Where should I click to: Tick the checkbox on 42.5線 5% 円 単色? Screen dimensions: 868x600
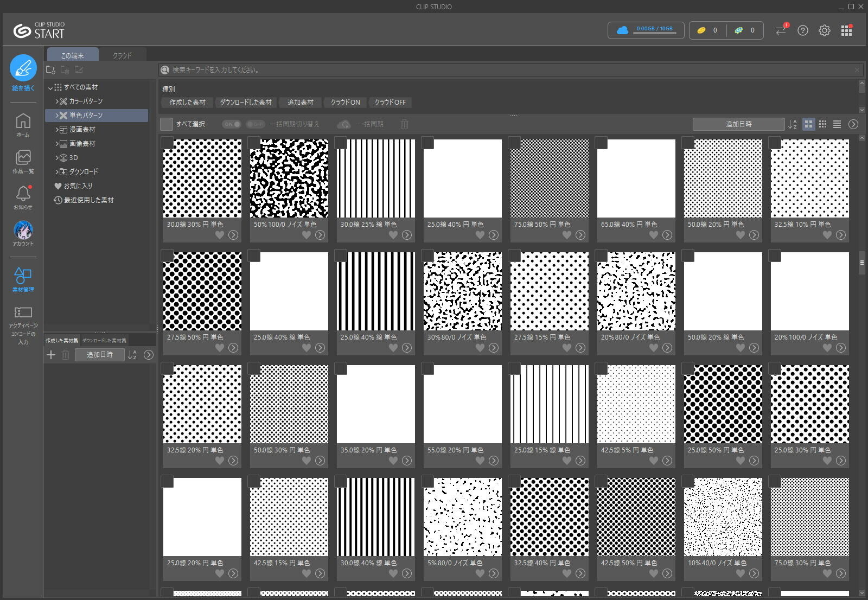(601, 368)
